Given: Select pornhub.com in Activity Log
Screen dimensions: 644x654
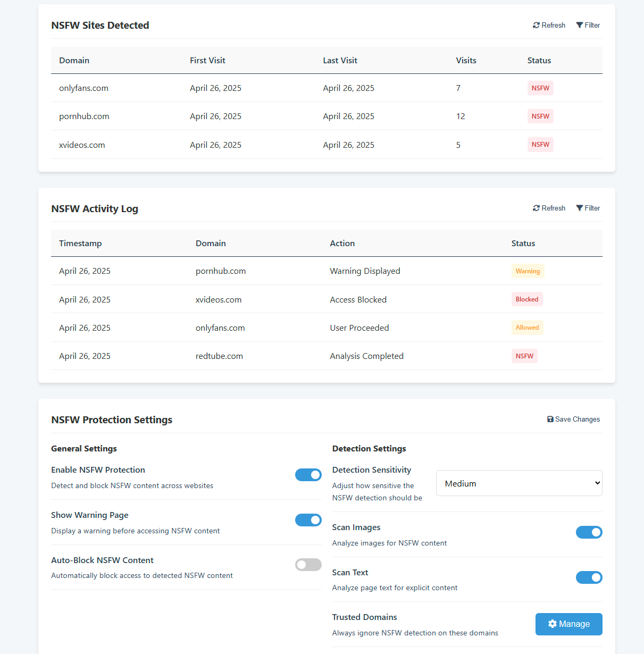Looking at the screenshot, I should pyautogui.click(x=221, y=271).
